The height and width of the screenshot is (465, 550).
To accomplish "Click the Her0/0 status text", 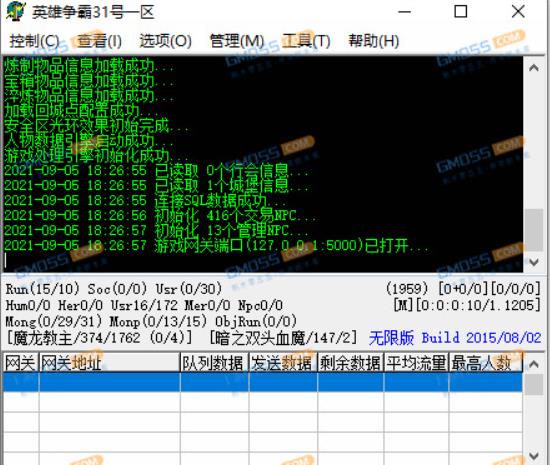I will point(80,305).
